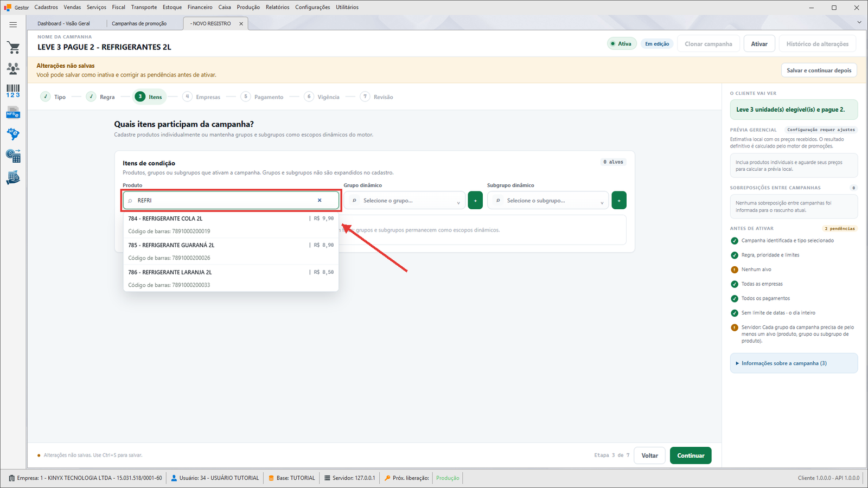Open the customers people icon in sidebar
The width and height of the screenshot is (868, 488).
(x=13, y=68)
